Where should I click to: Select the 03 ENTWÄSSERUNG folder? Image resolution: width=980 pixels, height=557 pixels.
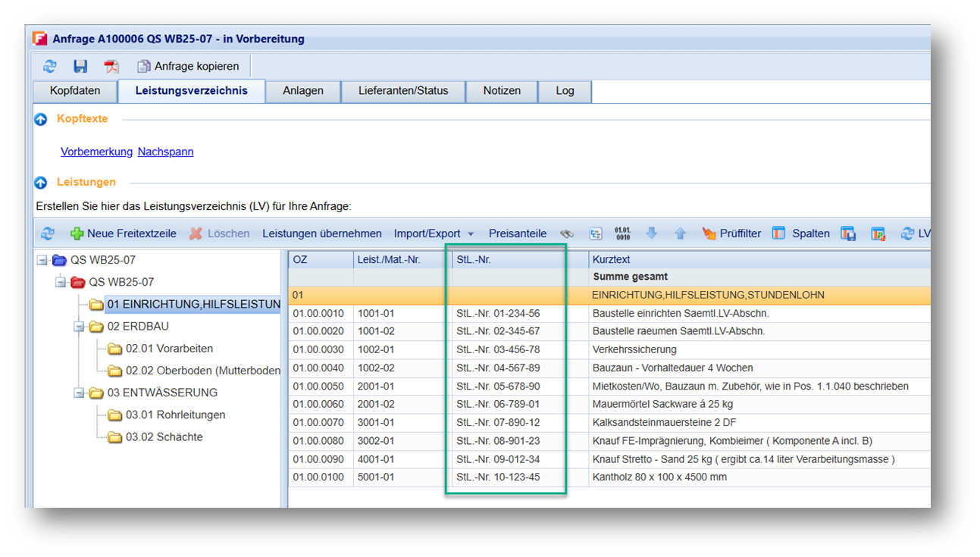pos(153,393)
